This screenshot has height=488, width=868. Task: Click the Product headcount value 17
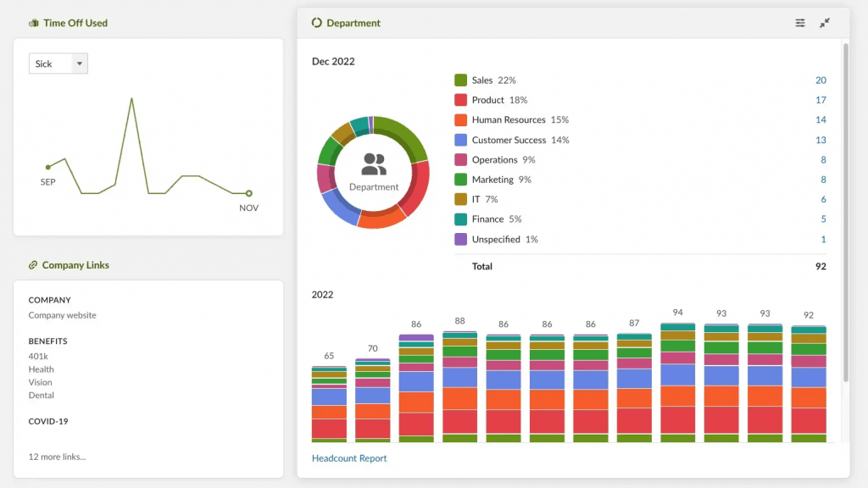click(x=821, y=100)
